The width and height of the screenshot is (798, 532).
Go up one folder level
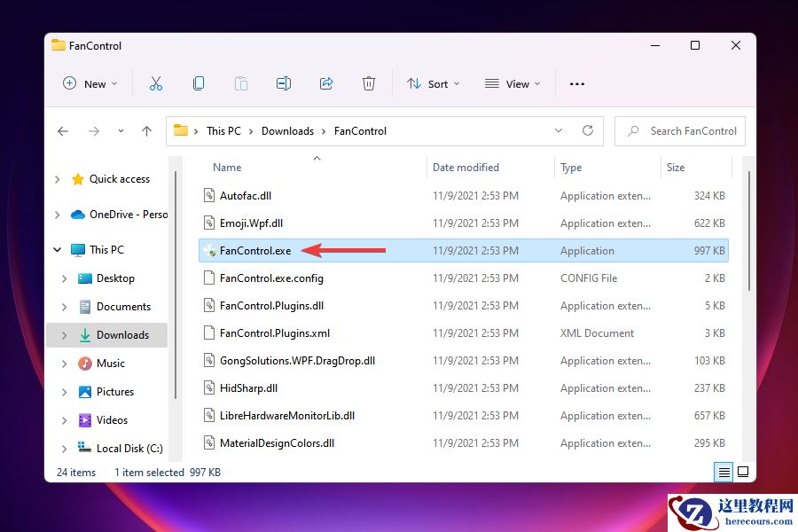pyautogui.click(x=146, y=130)
